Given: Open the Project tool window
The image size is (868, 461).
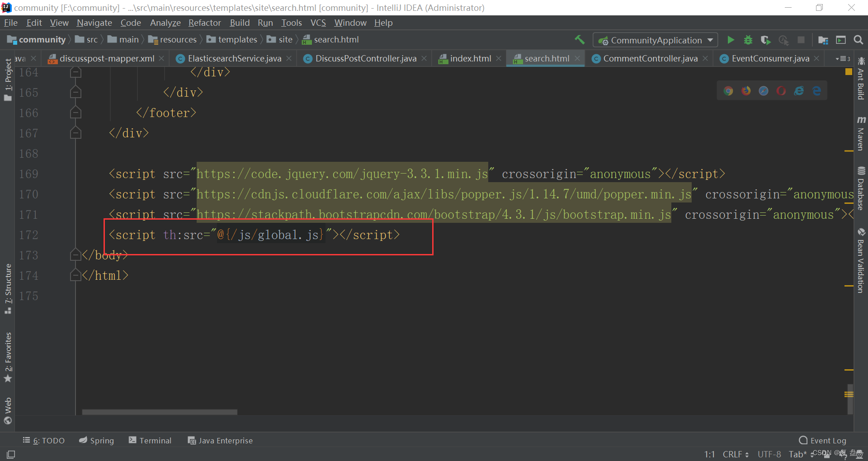Looking at the screenshot, I should point(8,80).
